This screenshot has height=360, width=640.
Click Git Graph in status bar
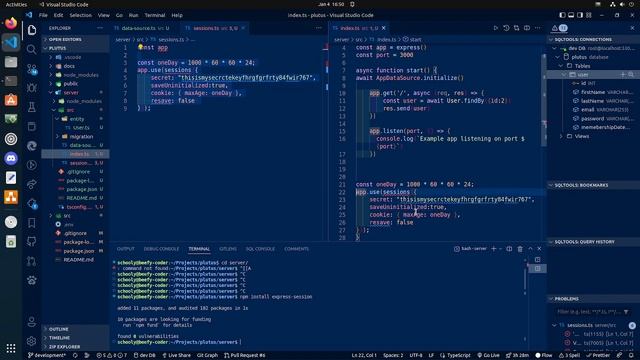(x=207, y=355)
